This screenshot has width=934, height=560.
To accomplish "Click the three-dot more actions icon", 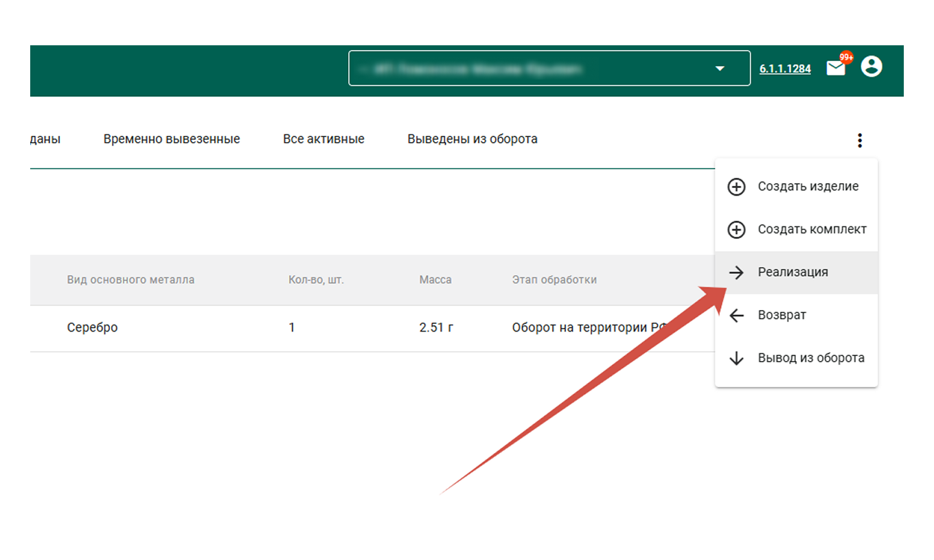I will pyautogui.click(x=859, y=141).
